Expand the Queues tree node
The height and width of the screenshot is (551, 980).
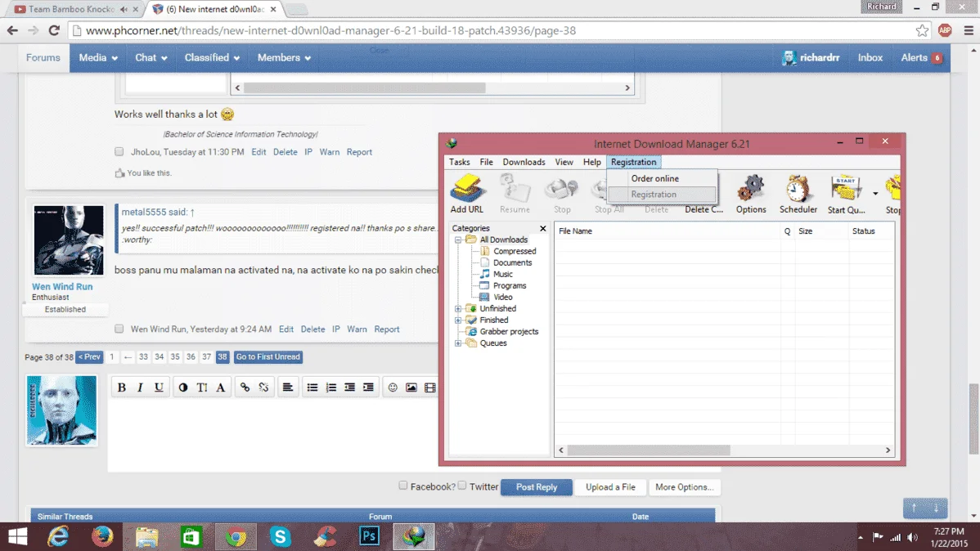tap(458, 343)
